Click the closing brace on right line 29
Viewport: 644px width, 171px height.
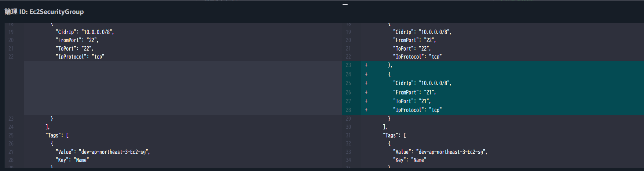coord(389,118)
